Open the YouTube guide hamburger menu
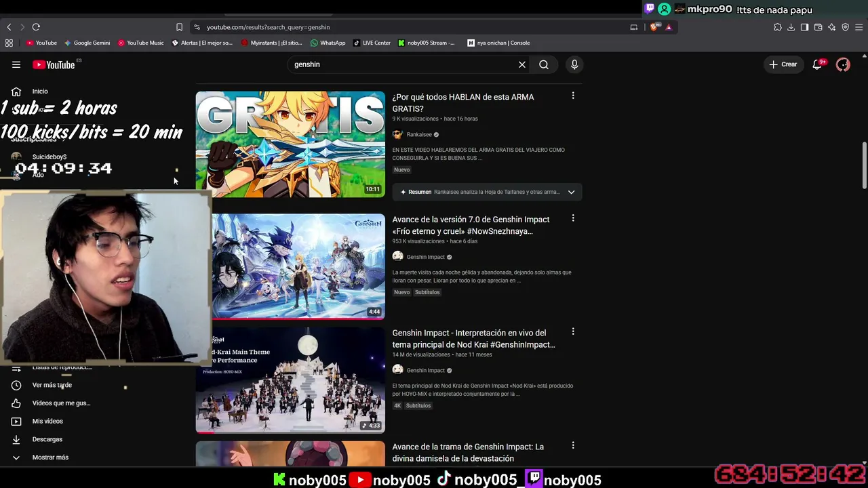 coord(16,64)
